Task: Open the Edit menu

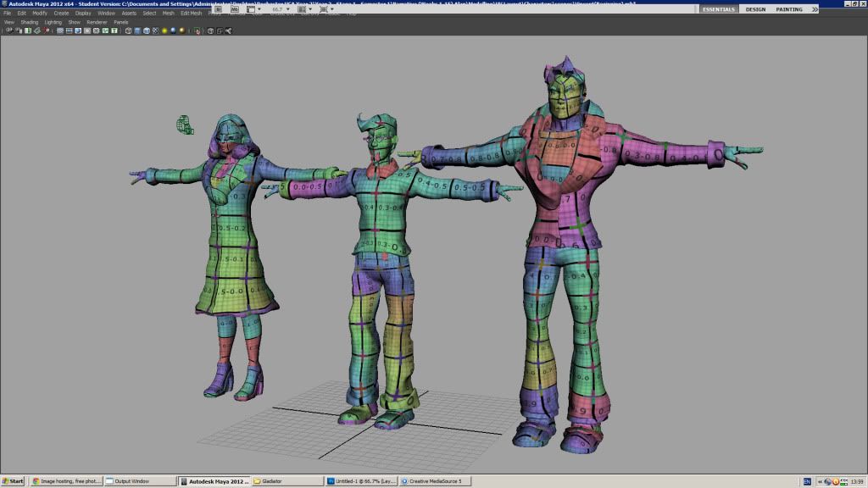Action: tap(21, 14)
